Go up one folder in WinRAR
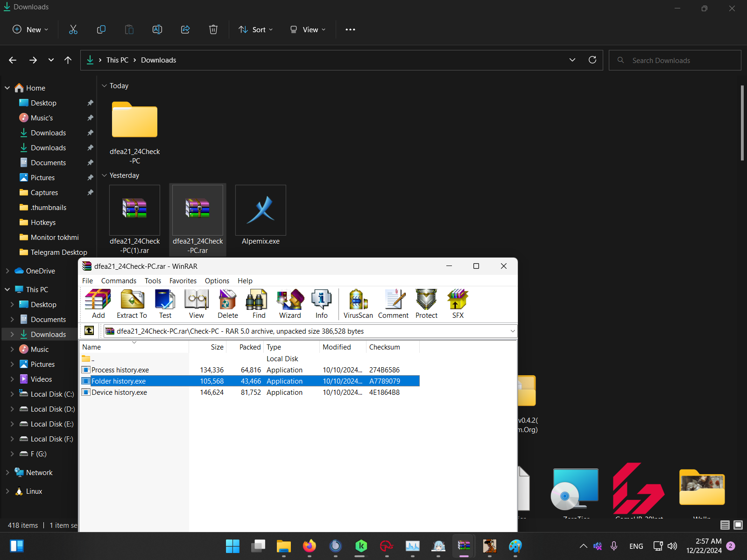 [89, 331]
